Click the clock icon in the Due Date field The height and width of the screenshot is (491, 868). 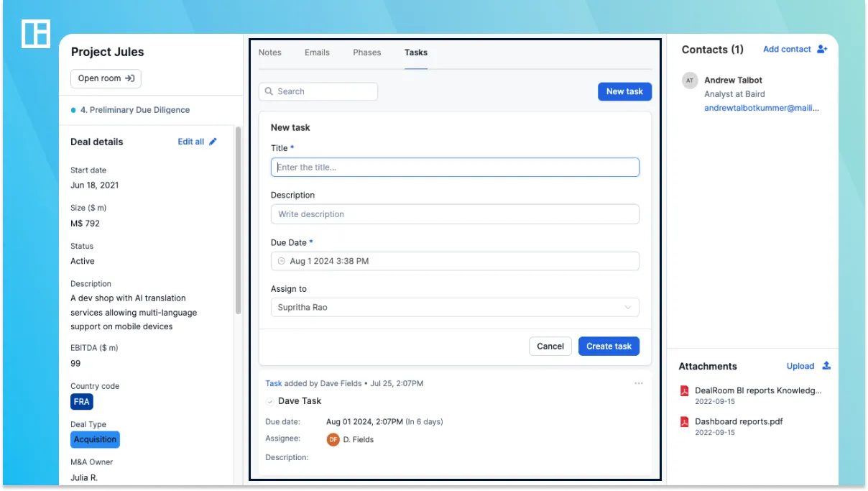[282, 261]
